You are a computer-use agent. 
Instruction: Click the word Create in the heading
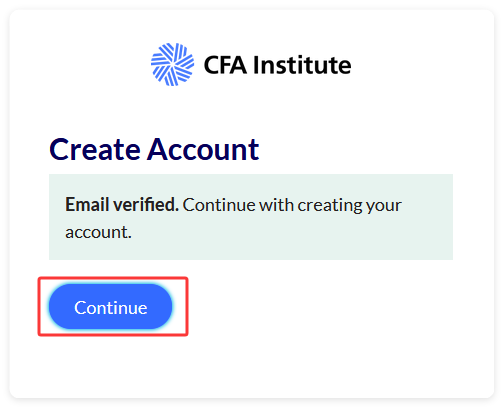(95, 150)
